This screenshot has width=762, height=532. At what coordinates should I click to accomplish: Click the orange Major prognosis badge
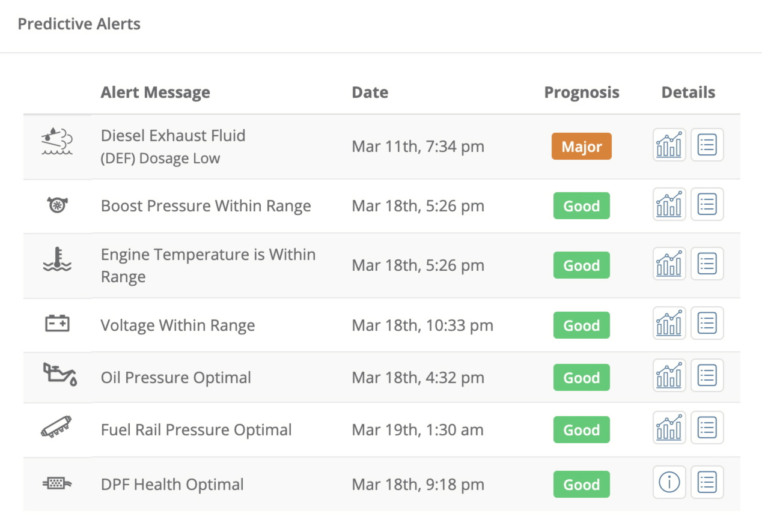coord(582,146)
